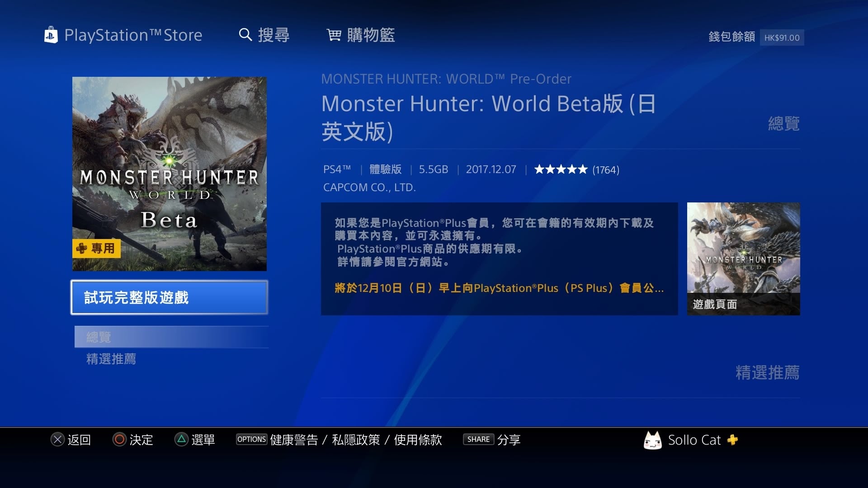
Task: Jump to the 精選推薦 section heading on right
Action: click(767, 372)
